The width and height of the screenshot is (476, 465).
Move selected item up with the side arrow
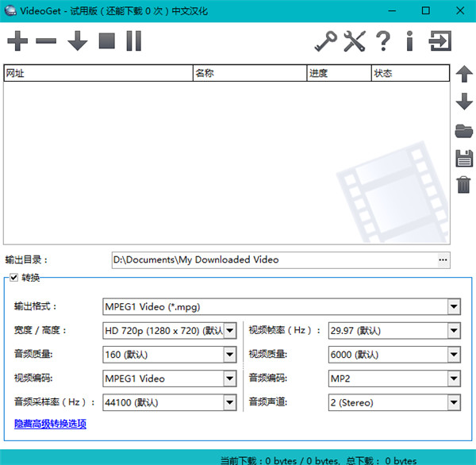464,75
